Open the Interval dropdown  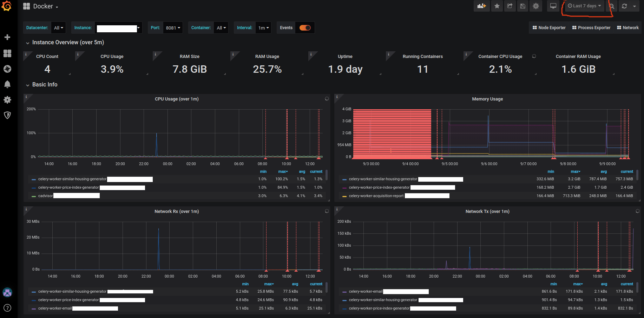(263, 27)
